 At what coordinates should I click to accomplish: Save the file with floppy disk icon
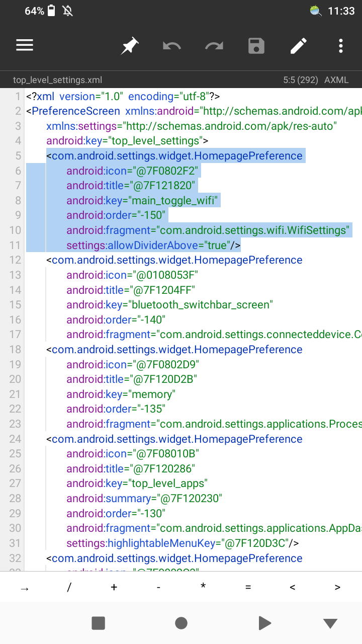(x=256, y=46)
